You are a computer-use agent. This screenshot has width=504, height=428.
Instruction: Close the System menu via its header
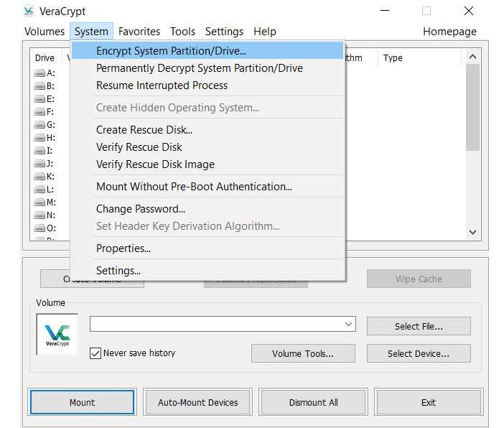(x=91, y=32)
